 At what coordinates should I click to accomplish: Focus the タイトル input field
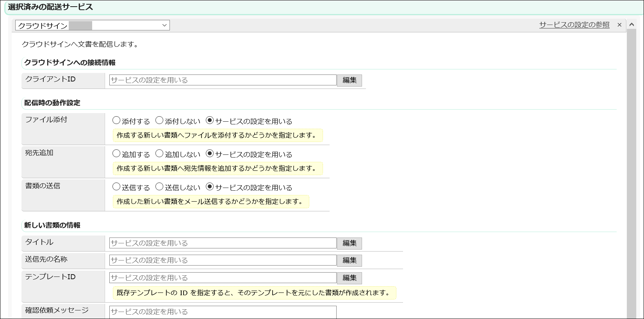223,243
